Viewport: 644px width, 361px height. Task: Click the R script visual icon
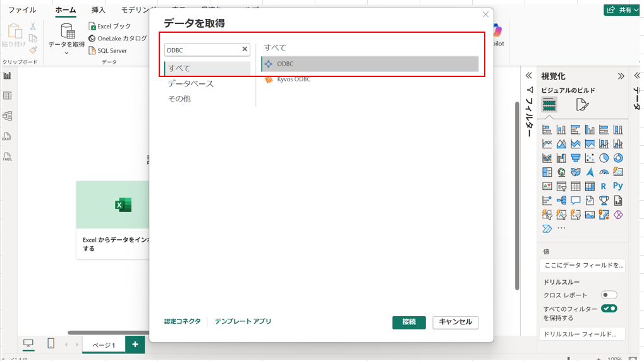(x=604, y=186)
